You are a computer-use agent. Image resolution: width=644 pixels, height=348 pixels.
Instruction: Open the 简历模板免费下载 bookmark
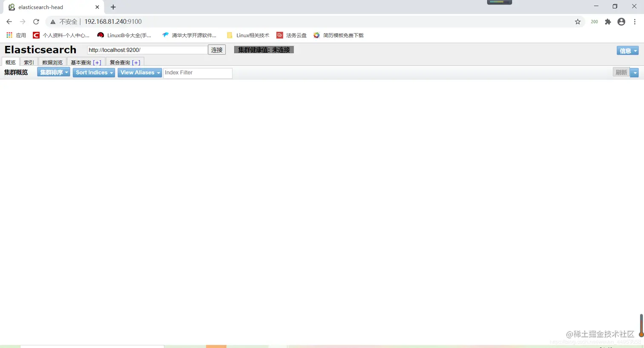tap(338, 35)
